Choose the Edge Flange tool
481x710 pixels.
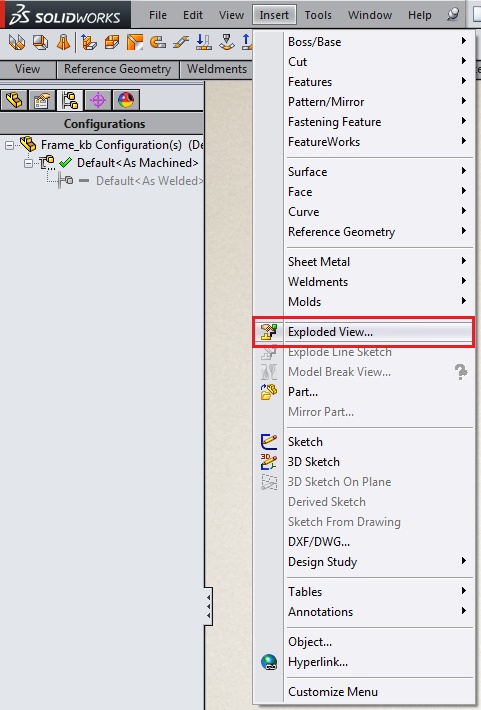click(x=89, y=43)
